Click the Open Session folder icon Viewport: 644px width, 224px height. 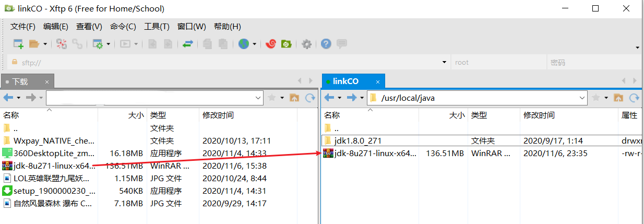[34, 44]
